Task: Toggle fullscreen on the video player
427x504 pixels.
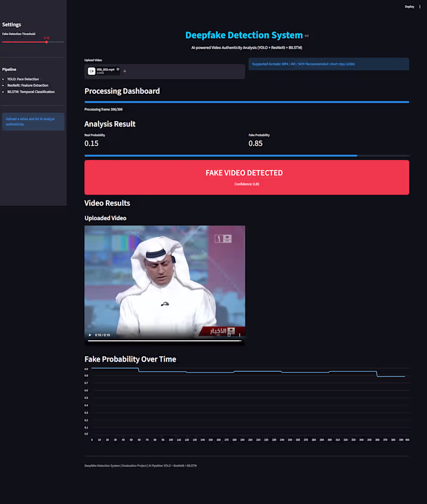Action: tap(229, 335)
